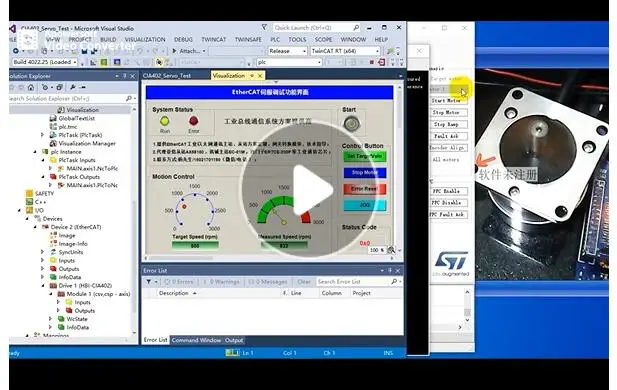The height and width of the screenshot is (390, 617).
Task: Click the green Run status lamp
Action: 164,121
